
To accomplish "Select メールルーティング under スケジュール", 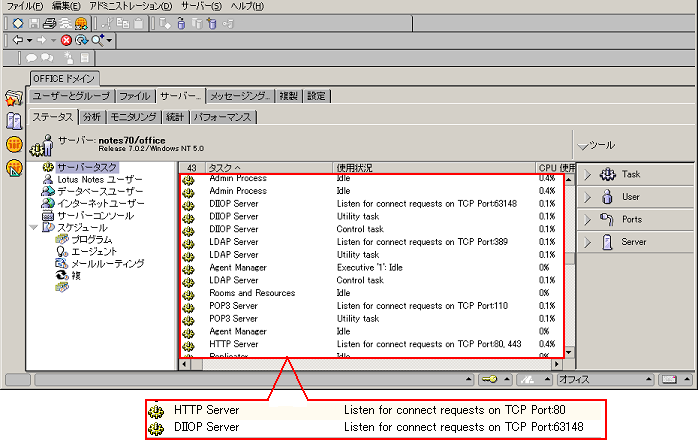I will (108, 264).
